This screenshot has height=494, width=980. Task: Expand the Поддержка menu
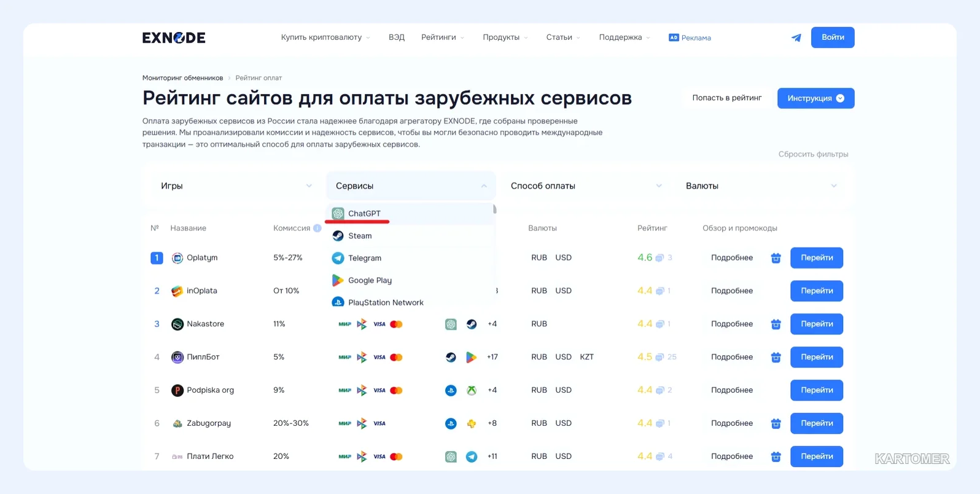624,37
